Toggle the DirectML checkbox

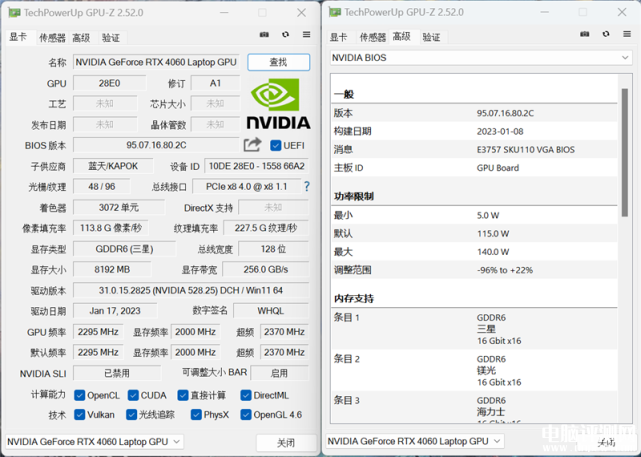pos(246,395)
